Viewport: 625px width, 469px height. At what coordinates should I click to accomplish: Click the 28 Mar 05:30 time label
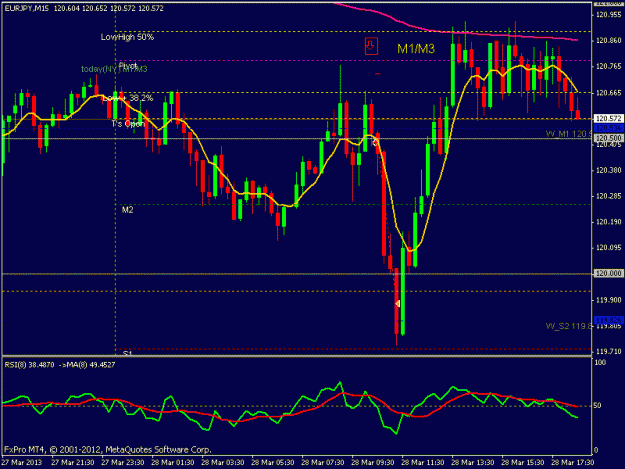[273, 463]
